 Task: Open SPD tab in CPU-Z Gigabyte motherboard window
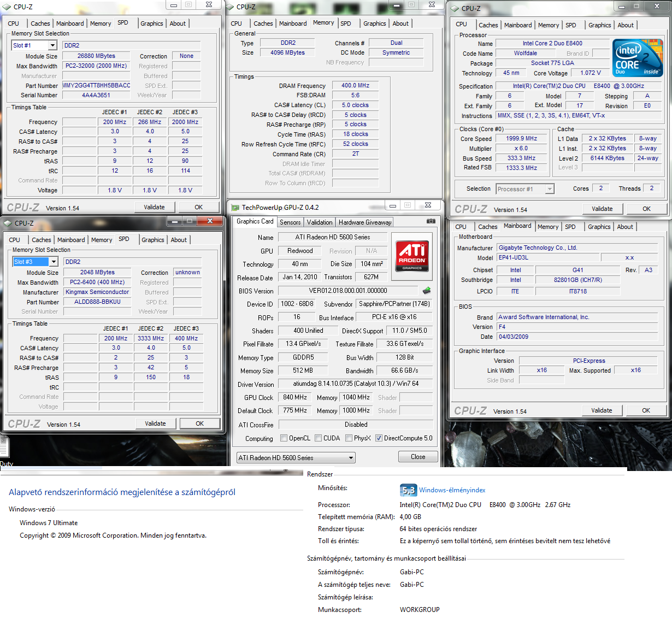coord(570,227)
